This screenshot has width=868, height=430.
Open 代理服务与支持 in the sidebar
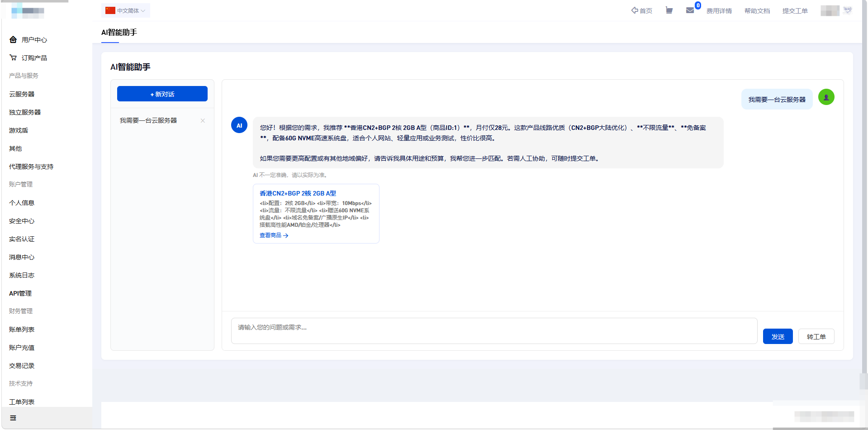(31, 167)
